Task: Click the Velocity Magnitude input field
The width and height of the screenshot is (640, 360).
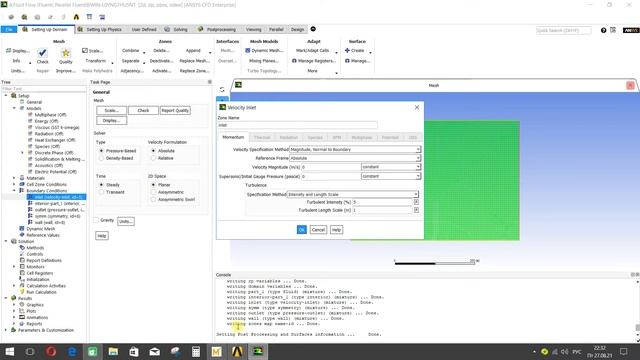Action: (x=331, y=167)
